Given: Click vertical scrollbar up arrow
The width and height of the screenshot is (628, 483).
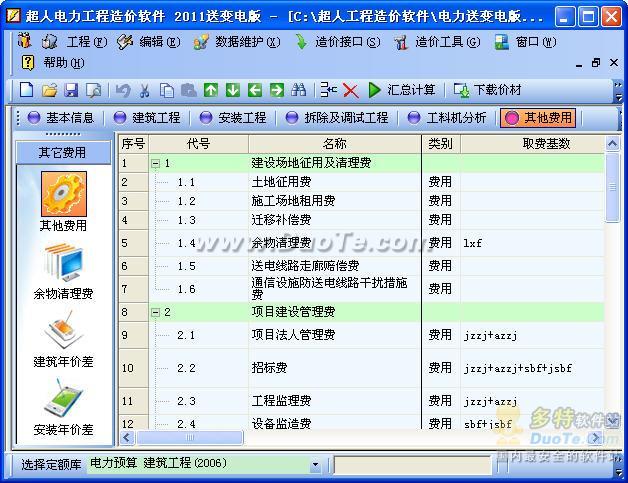Looking at the screenshot, I should click(x=612, y=143).
